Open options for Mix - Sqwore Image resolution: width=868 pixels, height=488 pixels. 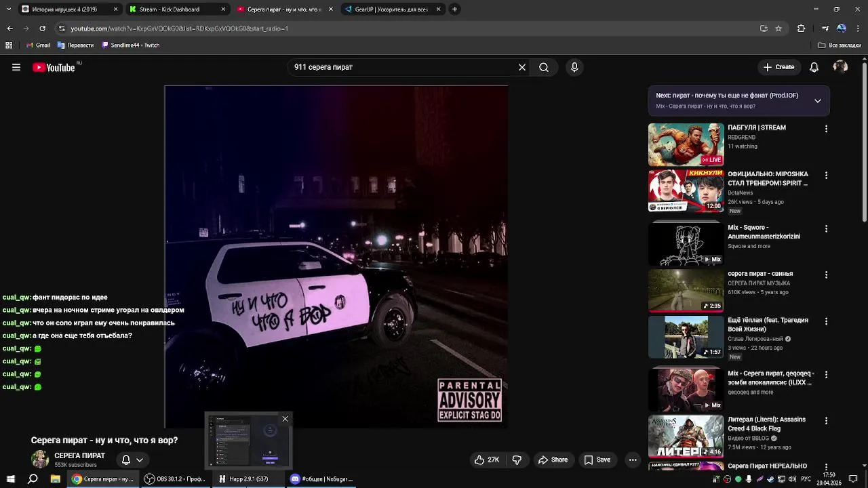point(826,229)
